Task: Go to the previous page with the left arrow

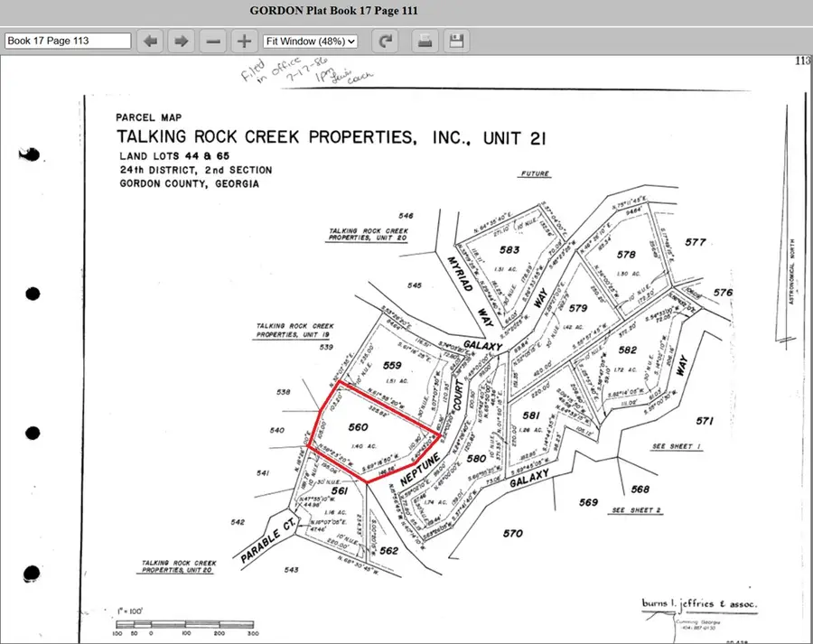Action: click(x=150, y=40)
